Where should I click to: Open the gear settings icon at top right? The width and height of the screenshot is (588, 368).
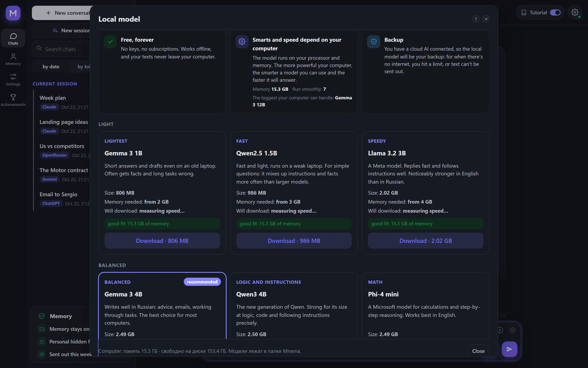coord(575,12)
